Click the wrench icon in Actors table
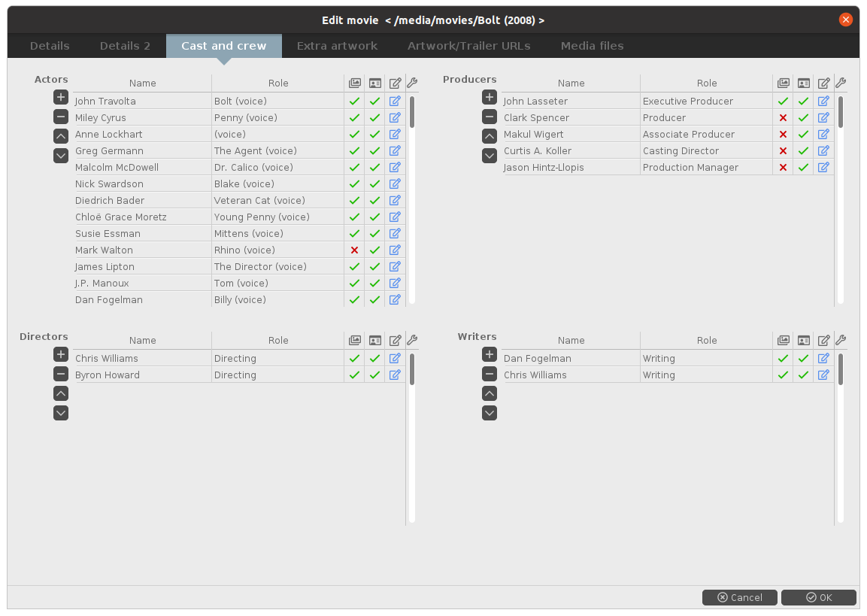This screenshot has height=616, width=867. click(412, 83)
